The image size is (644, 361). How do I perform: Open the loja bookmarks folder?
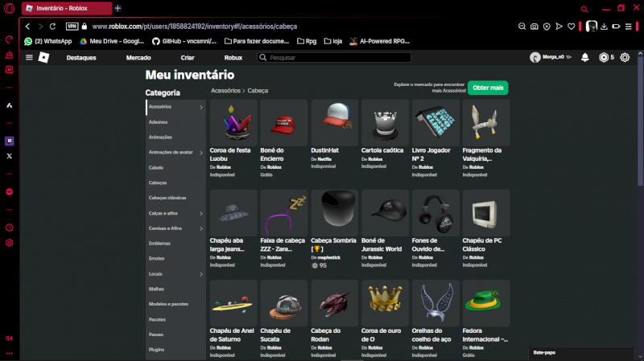click(333, 41)
